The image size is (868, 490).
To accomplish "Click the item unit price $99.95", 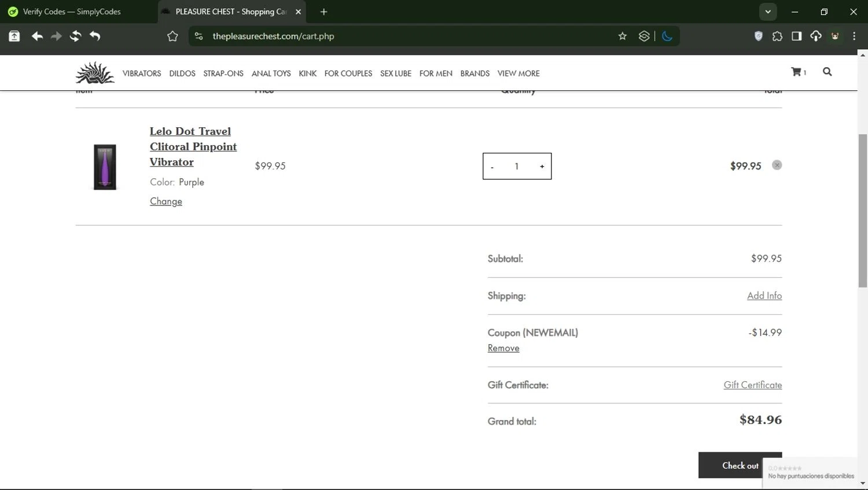I will pos(270,166).
